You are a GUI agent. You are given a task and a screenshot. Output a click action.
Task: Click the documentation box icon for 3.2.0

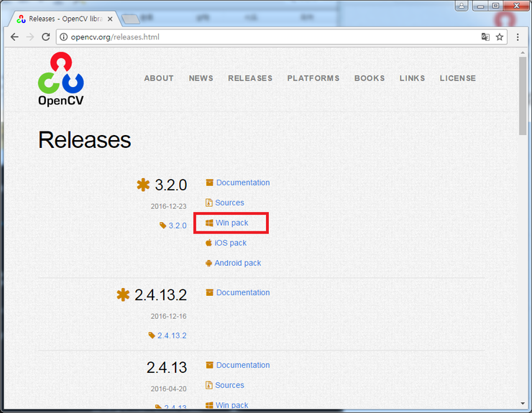(x=210, y=182)
